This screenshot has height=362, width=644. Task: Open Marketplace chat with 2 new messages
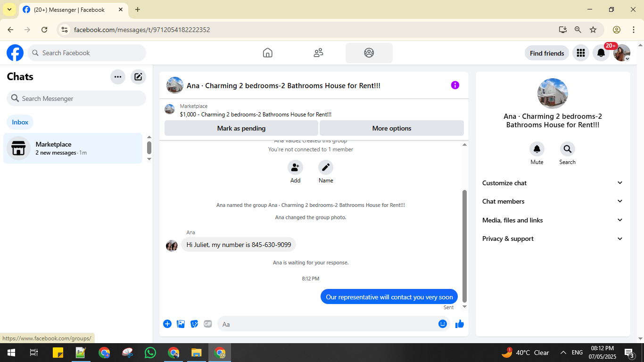73,148
